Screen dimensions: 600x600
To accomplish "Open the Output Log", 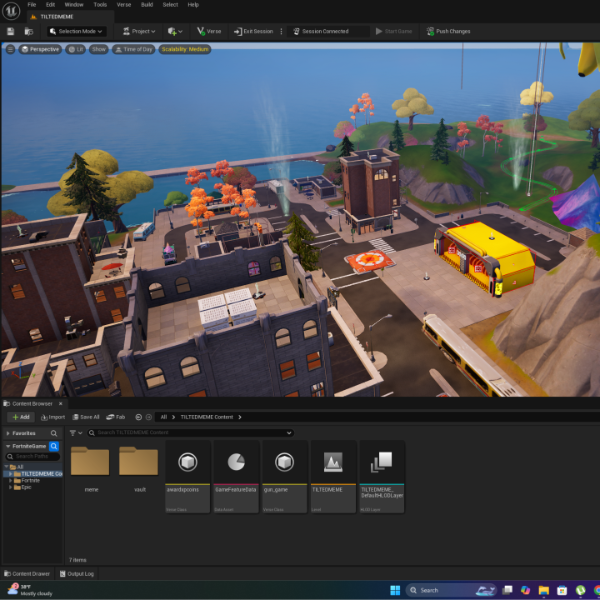I will click(77, 574).
